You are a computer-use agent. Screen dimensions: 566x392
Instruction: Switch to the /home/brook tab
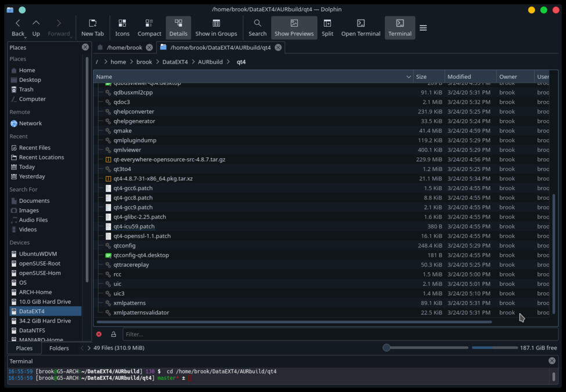pyautogui.click(x=125, y=48)
